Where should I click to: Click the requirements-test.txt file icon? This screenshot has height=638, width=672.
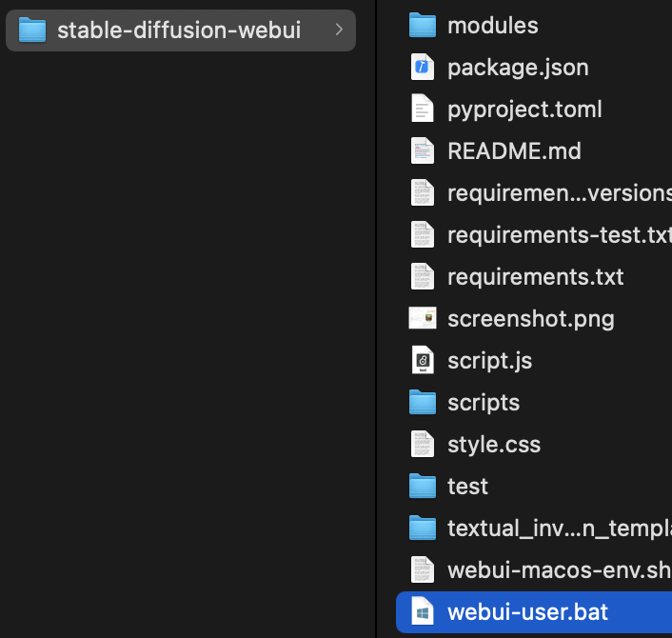click(x=423, y=234)
